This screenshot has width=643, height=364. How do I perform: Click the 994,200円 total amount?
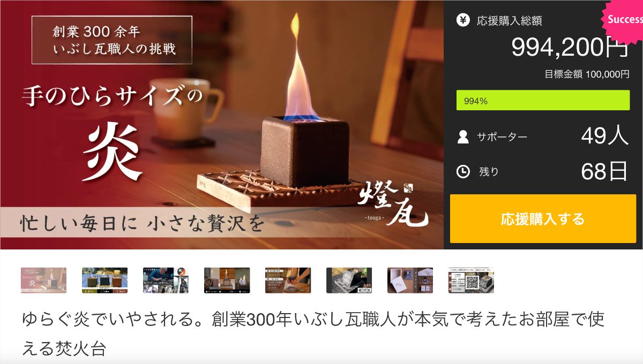[x=570, y=48]
